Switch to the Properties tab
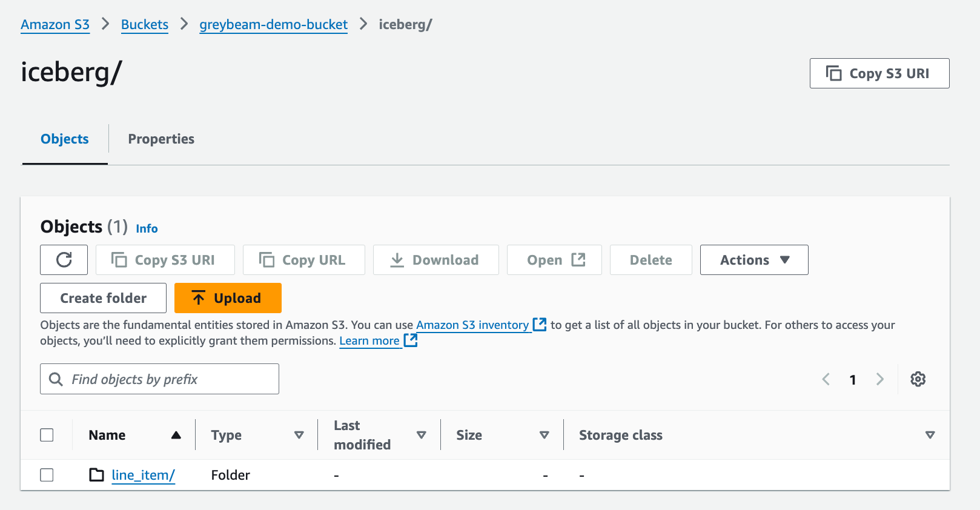 point(161,139)
